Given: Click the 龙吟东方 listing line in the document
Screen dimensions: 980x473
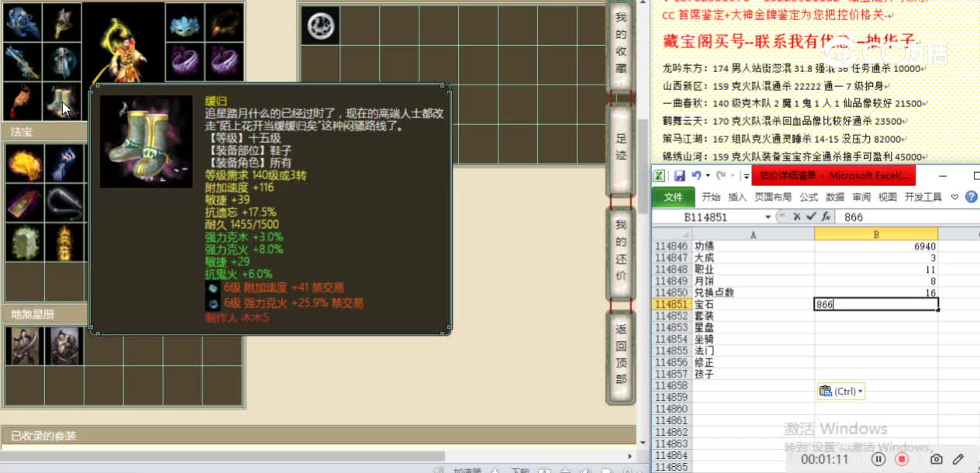Looking at the screenshot, I should pyautogui.click(x=792, y=68).
